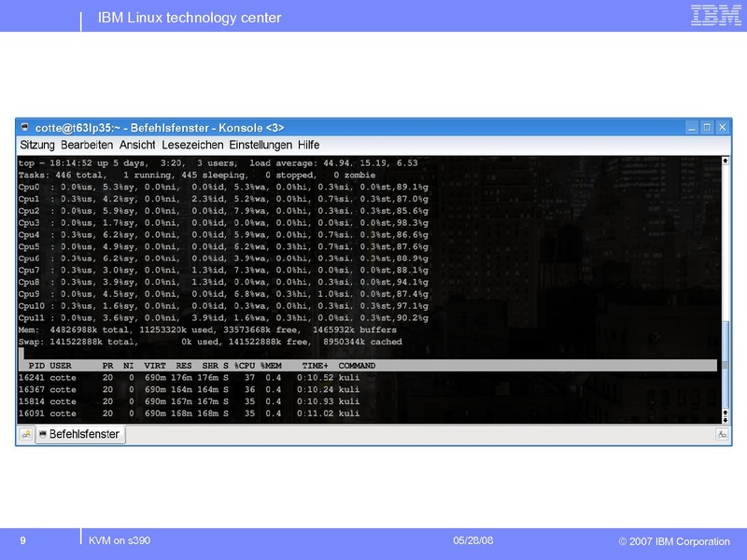747x560 pixels.
Task: Maximize the Konsole window
Action: (707, 128)
